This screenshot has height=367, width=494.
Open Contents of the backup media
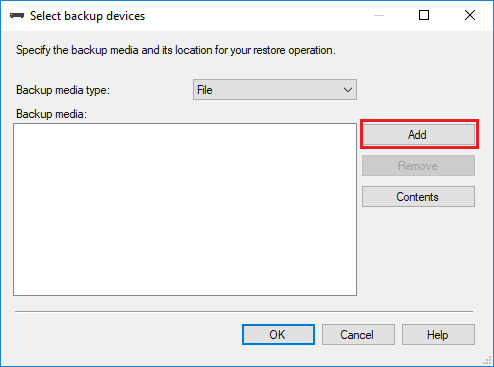418,197
